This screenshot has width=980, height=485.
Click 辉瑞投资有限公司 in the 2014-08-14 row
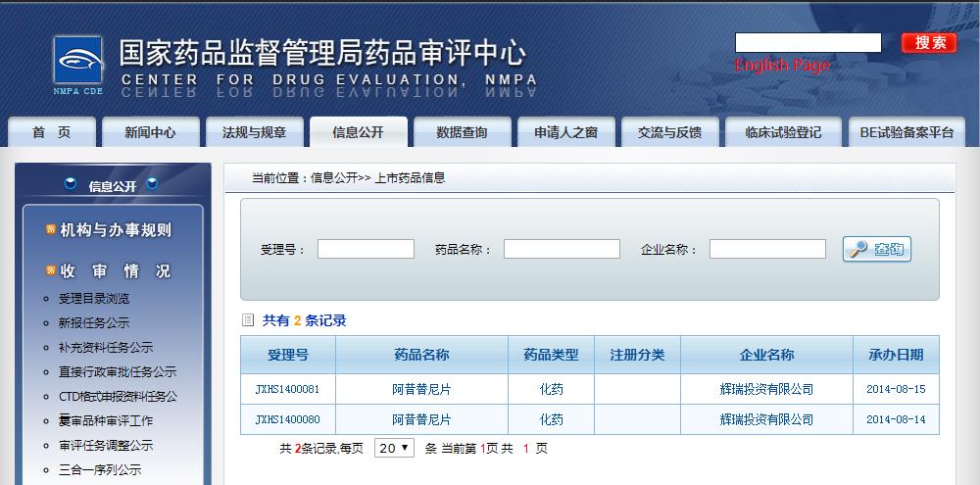[x=767, y=418]
